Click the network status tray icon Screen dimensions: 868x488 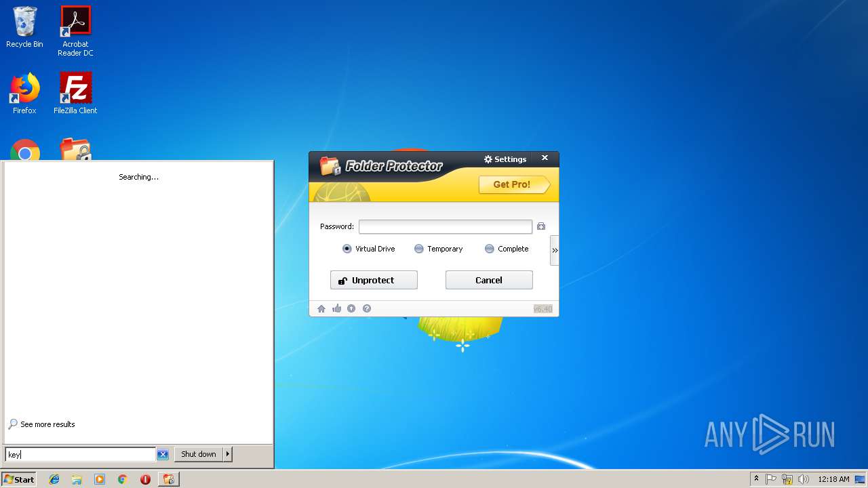tap(787, 479)
